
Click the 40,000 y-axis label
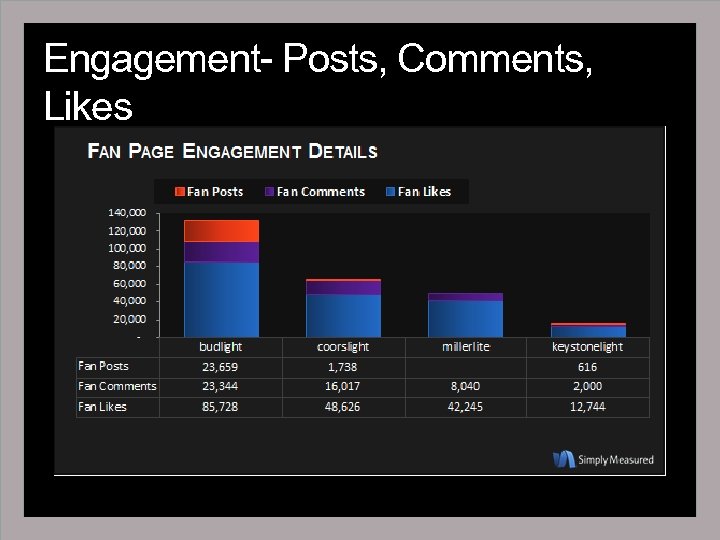coord(129,301)
